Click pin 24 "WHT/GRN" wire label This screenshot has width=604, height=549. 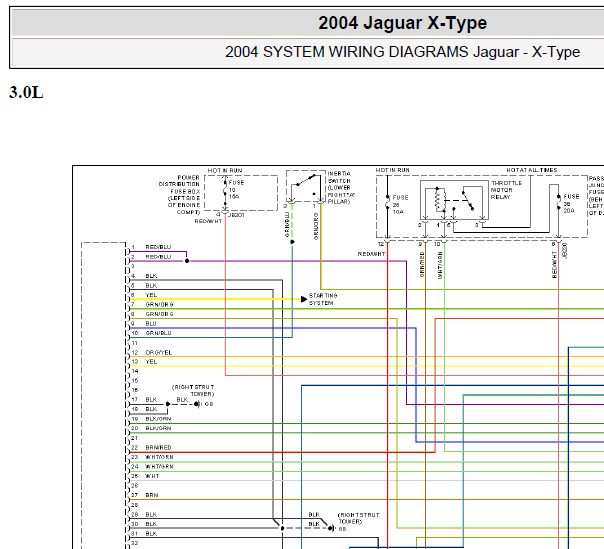159,467
